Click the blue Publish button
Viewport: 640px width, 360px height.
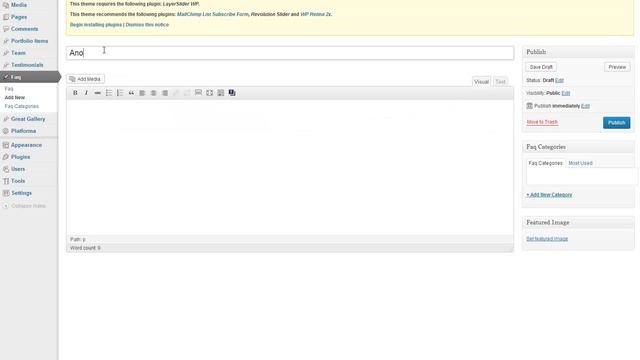(616, 123)
